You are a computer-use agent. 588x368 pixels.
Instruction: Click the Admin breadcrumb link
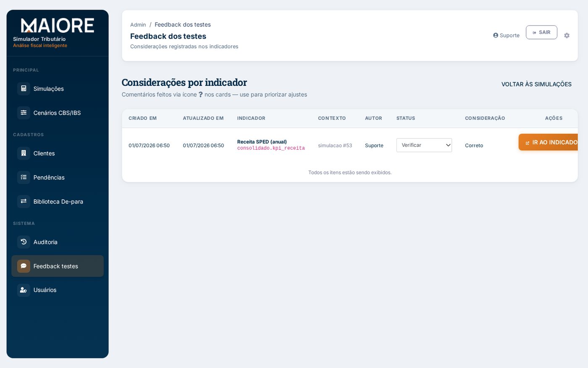click(x=138, y=25)
